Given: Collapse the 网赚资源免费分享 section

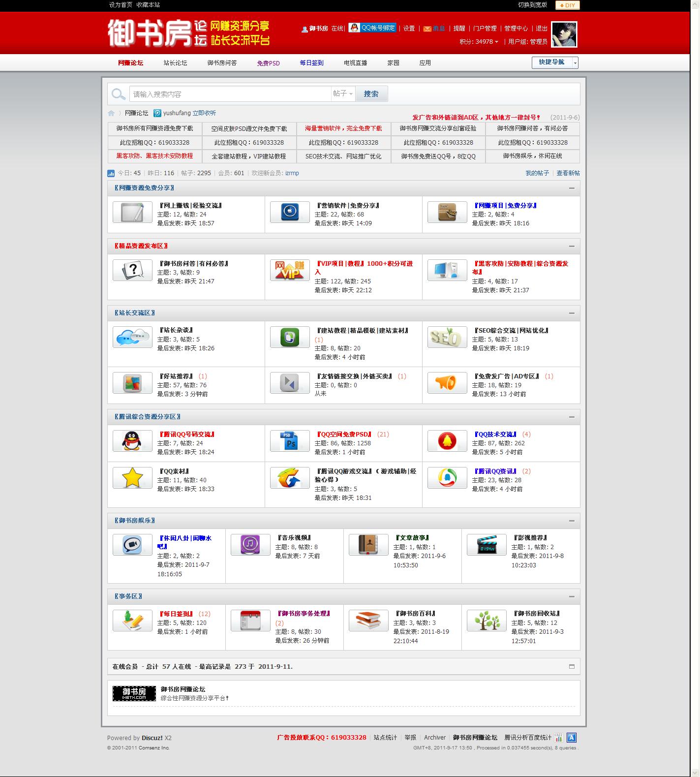Looking at the screenshot, I should click(572, 188).
